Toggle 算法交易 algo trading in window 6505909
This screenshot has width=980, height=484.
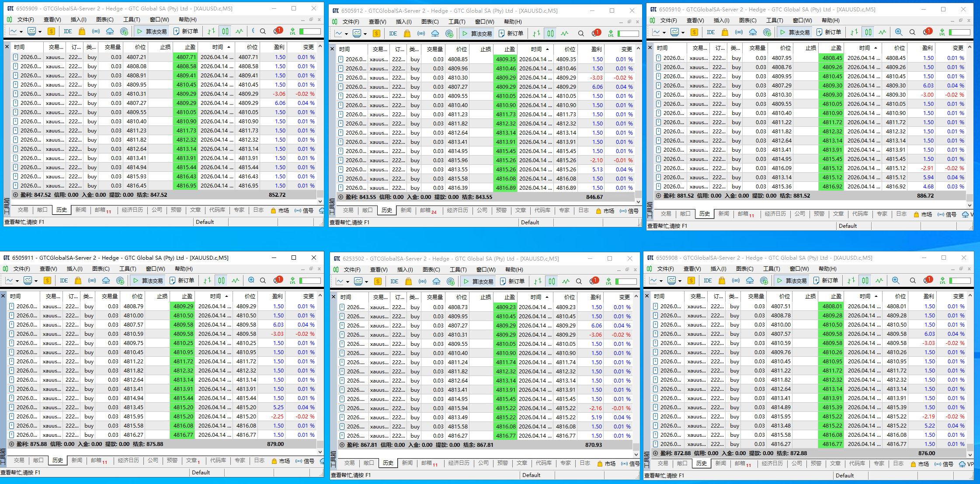click(x=152, y=31)
